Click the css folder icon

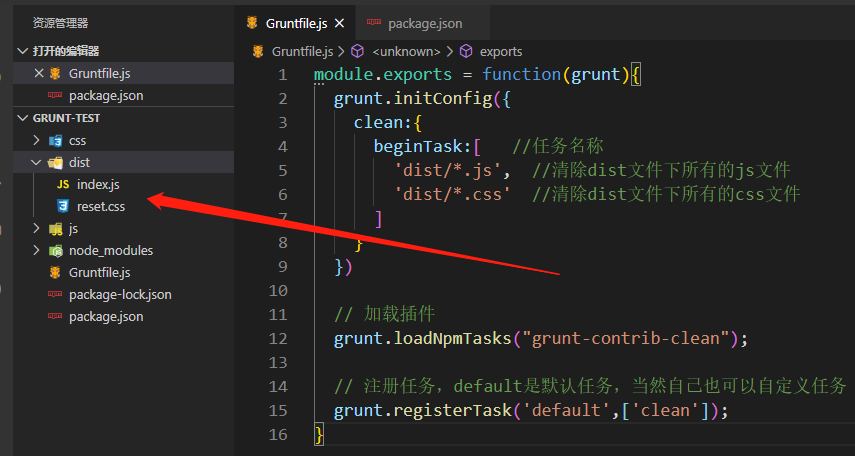pos(55,141)
